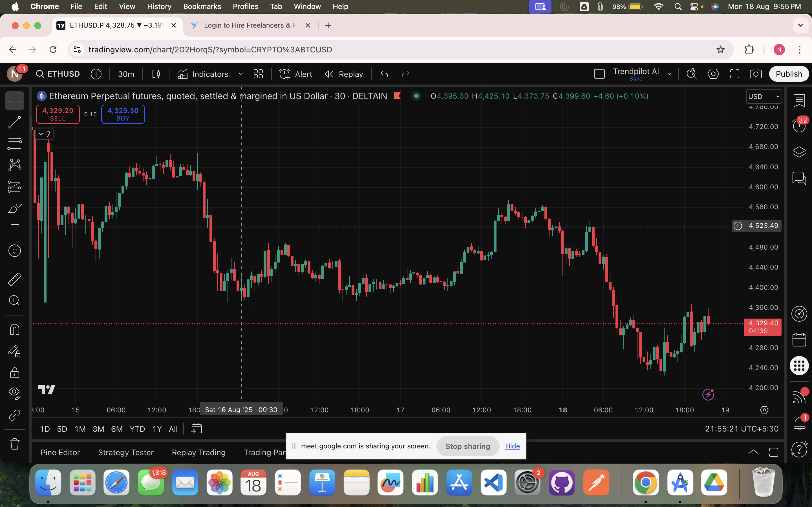
Task: Click the Stop sharing button
Action: point(467,446)
